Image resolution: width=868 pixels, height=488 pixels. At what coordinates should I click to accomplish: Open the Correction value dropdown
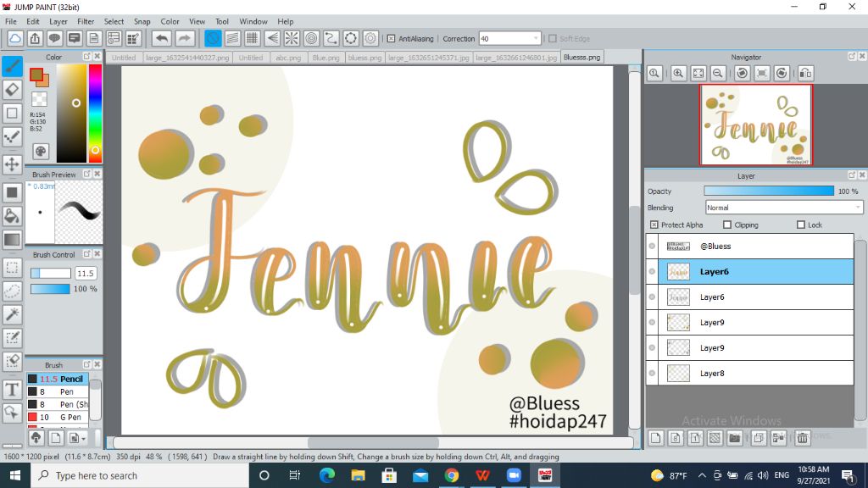click(x=536, y=39)
